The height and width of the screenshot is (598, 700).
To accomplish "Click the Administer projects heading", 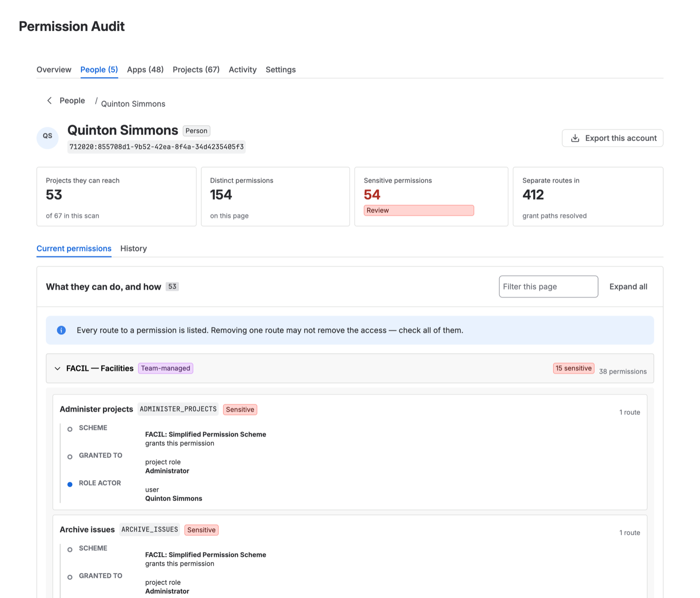I will pos(96,409).
